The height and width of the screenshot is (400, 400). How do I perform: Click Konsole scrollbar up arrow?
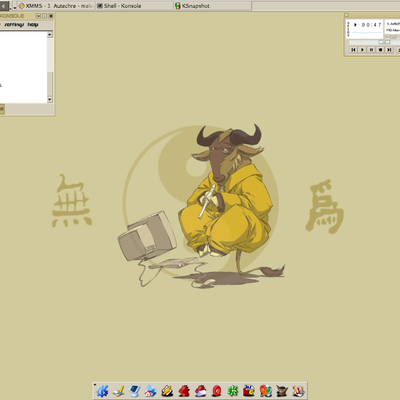(50, 34)
